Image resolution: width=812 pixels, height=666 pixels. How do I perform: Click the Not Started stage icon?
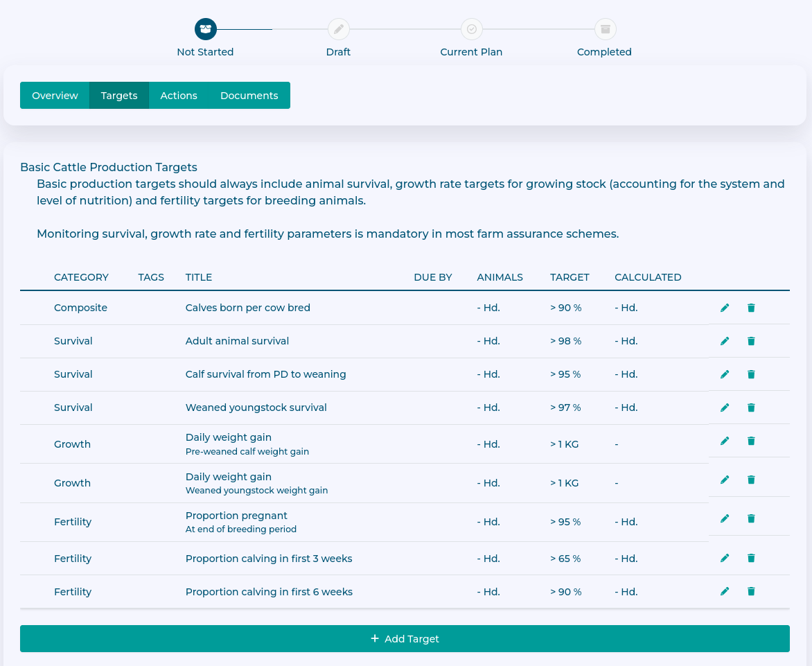pos(205,29)
